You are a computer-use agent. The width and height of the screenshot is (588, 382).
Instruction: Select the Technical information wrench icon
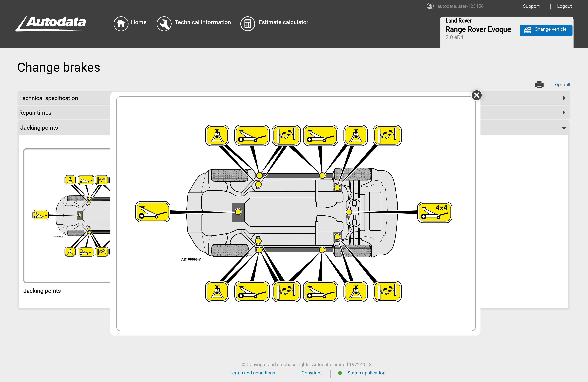pyautogui.click(x=164, y=23)
